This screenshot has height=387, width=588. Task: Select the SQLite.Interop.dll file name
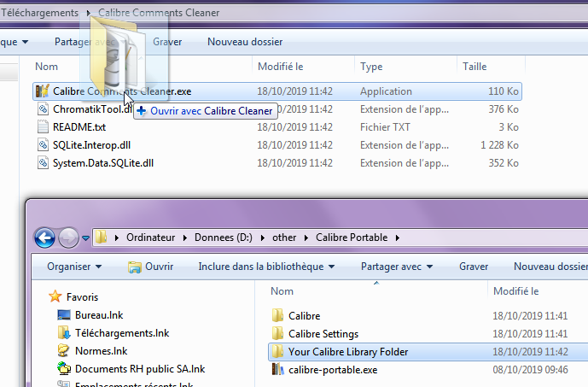pyautogui.click(x=91, y=145)
